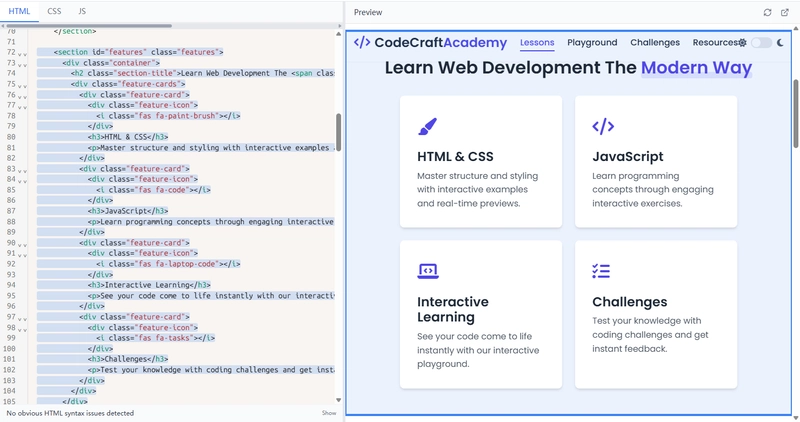Screen dimensions: 800x422
Task: Click the moon icon in the navbar
Action: (781, 43)
